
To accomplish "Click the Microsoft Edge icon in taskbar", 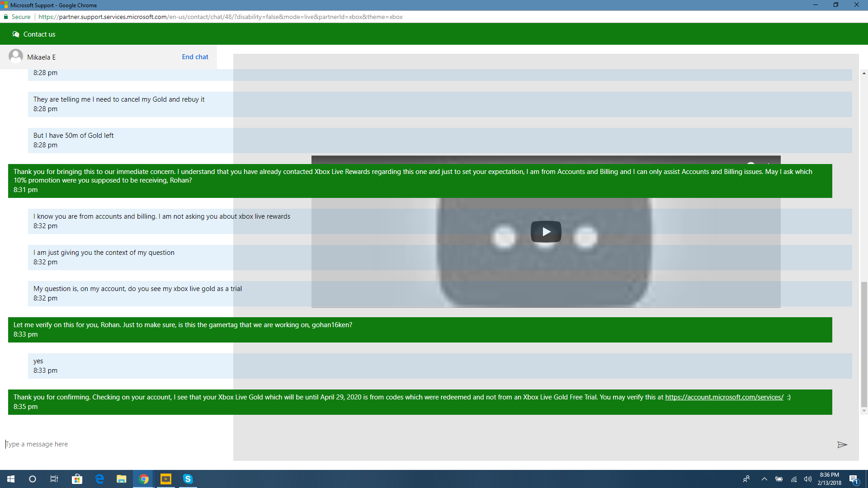I will point(99,479).
